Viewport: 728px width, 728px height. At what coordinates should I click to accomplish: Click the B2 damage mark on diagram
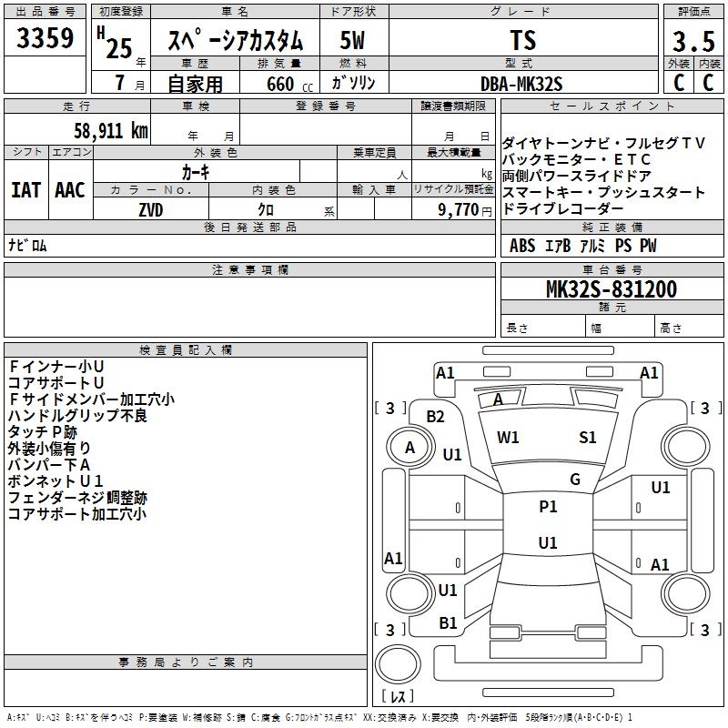(435, 416)
